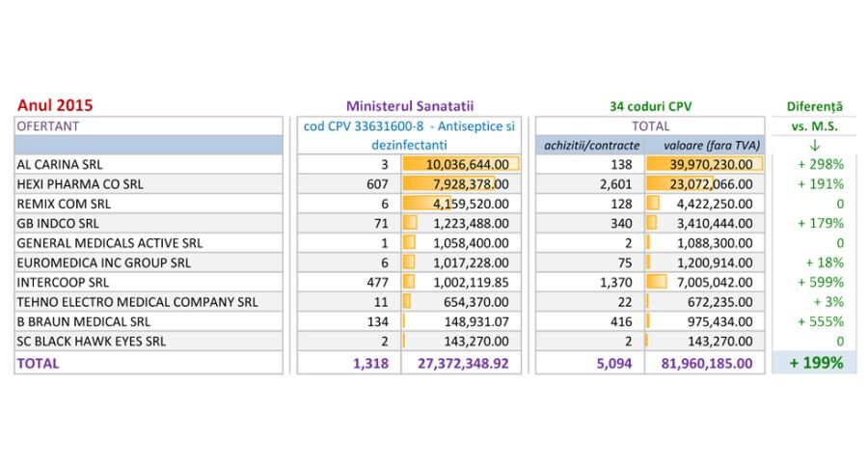Click the down arrow under 'vs. M.S.'
Image resolution: width=868 pixels, height=469 pixels.
(x=814, y=146)
